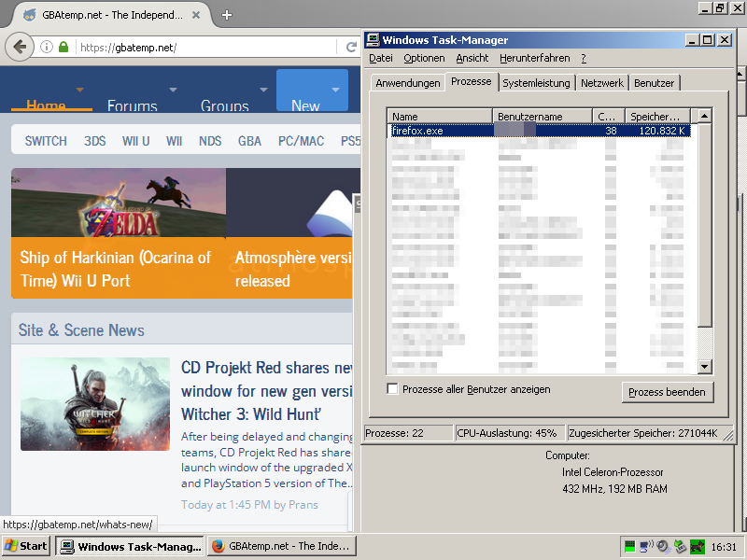Screen dimensions: 747x560
Task: Click the address bar URL field
Action: point(204,48)
